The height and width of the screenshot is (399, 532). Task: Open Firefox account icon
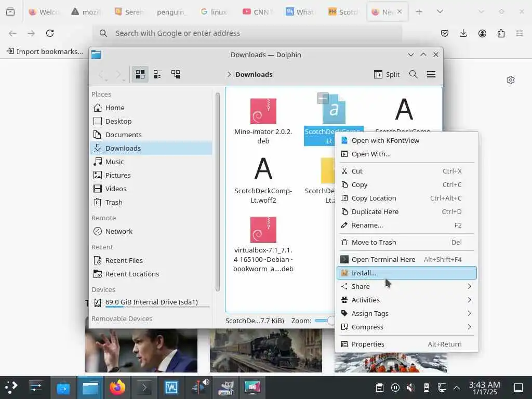coord(482,33)
